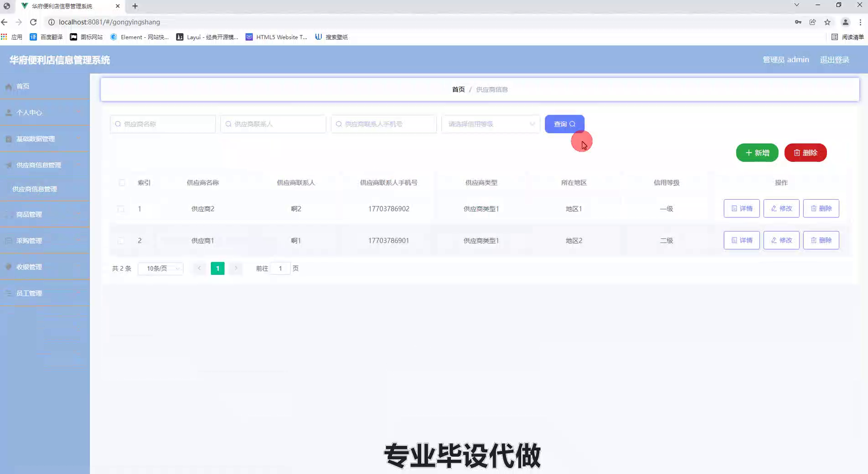Click 退出登录 in the header
This screenshot has height=474, width=868.
click(x=834, y=60)
